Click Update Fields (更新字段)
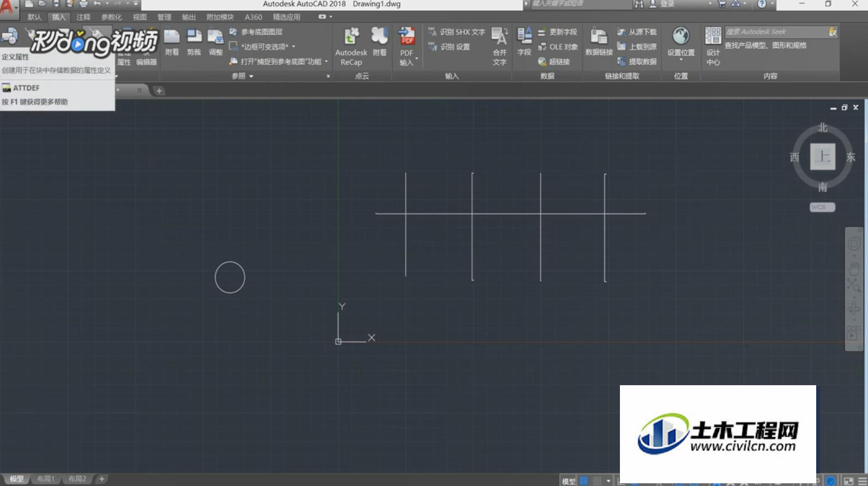This screenshot has height=486, width=868. [558, 32]
